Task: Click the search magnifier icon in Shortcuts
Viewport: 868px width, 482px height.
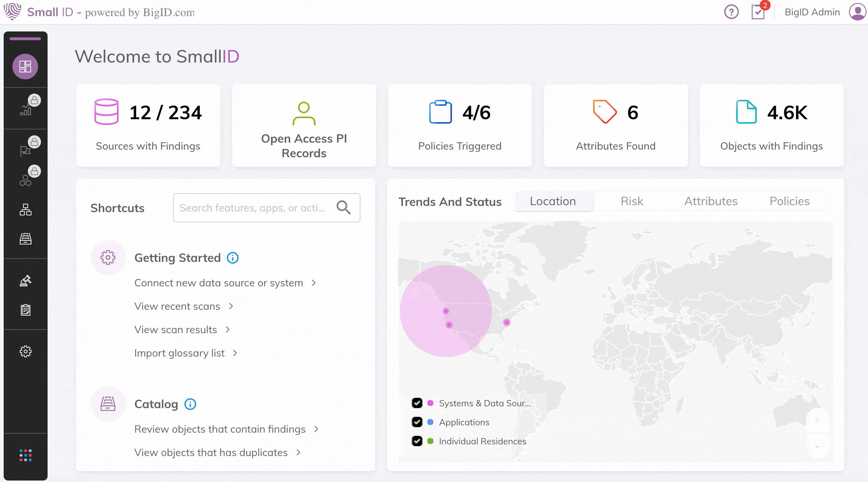Action: [x=344, y=208]
